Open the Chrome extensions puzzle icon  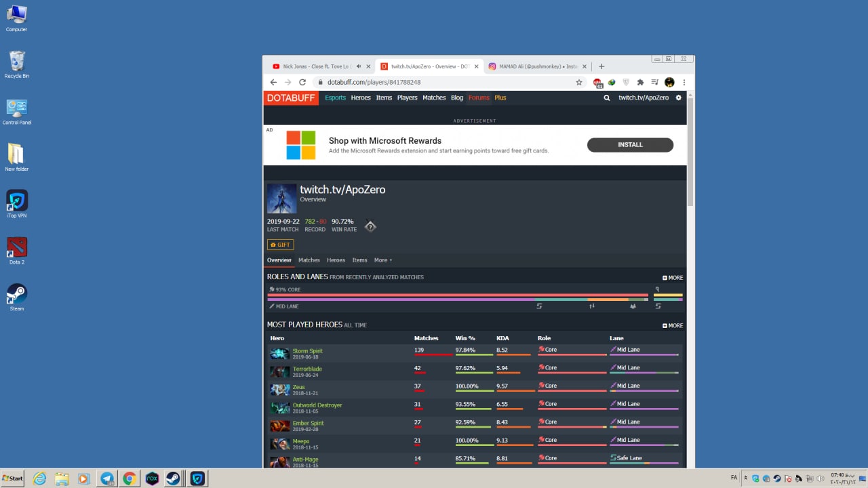pos(640,82)
